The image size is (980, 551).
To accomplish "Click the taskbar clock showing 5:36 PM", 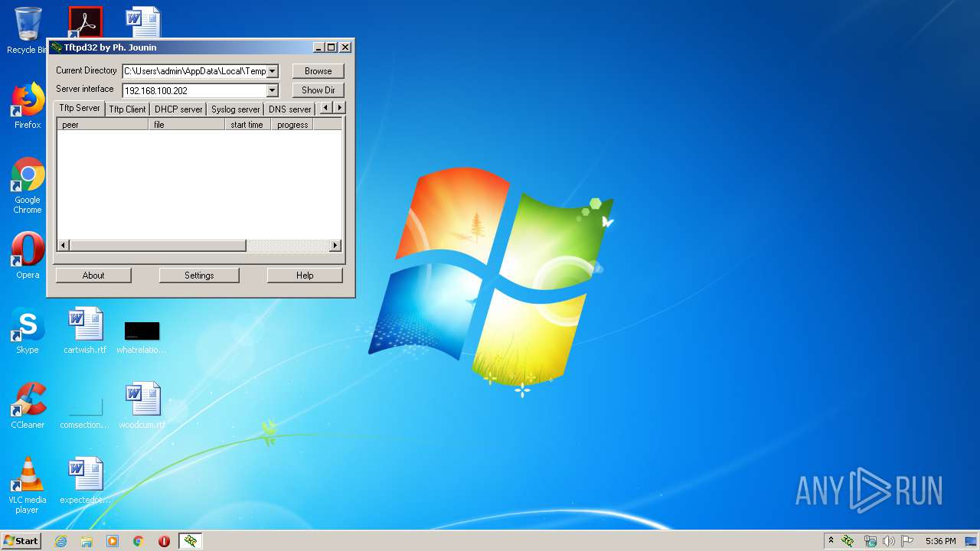I will (x=940, y=541).
